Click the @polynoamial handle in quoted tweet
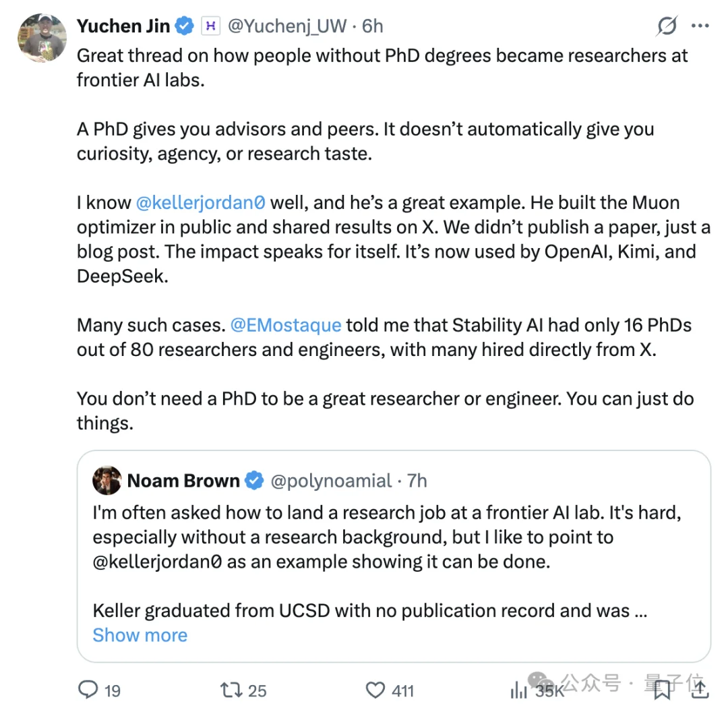The image size is (728, 712). (330, 481)
